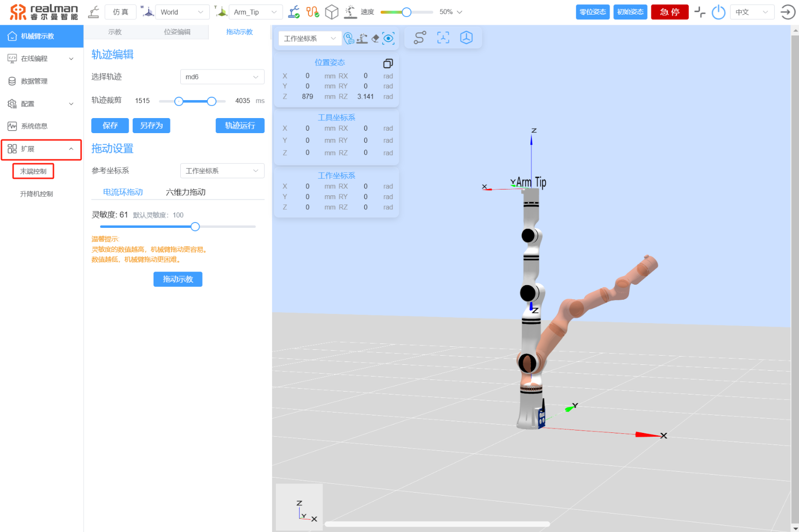
Task: Click the 配置 gear icon in sidebar
Action: pyautogui.click(x=12, y=103)
